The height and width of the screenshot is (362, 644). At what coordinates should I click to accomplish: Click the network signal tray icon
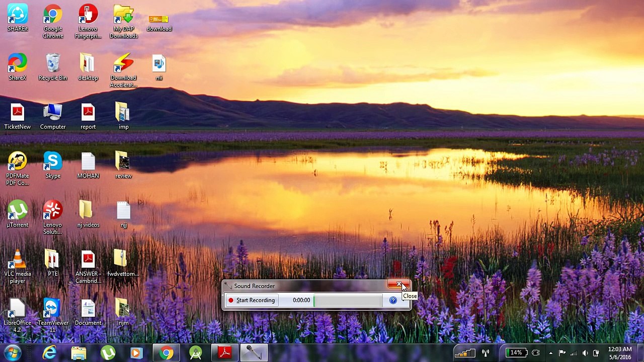574,353
